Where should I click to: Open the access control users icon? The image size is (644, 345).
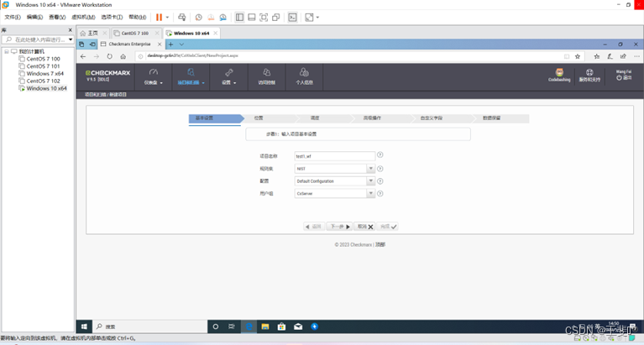(266, 76)
